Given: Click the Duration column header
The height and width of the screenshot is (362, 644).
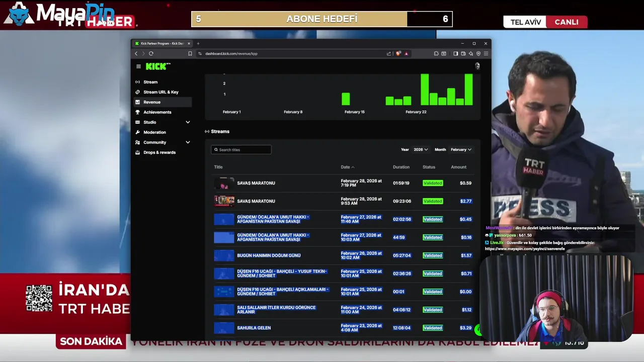Looking at the screenshot, I should click(401, 167).
